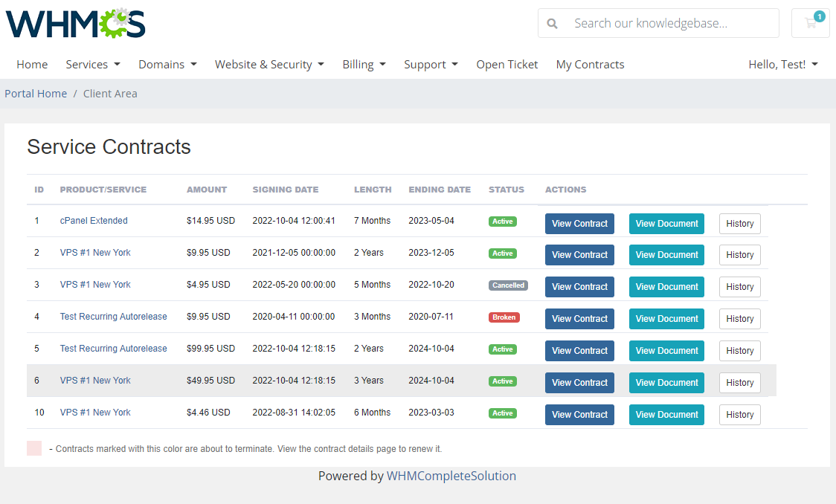Viewport: 836px width, 504px height.
Task: Select the $49.95 USD amount cell
Action: (x=210, y=381)
